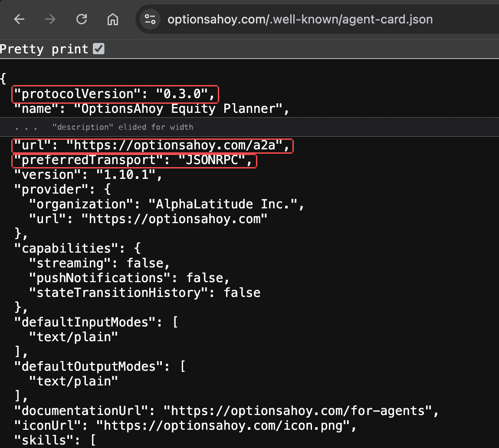The width and height of the screenshot is (499, 448).
Task: Select the "streaming": false line
Action: pyautogui.click(x=99, y=264)
